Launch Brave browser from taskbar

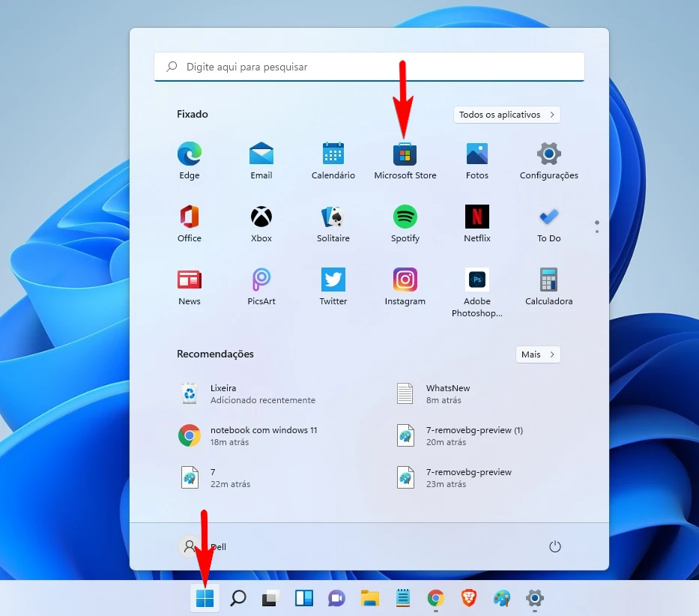468,598
